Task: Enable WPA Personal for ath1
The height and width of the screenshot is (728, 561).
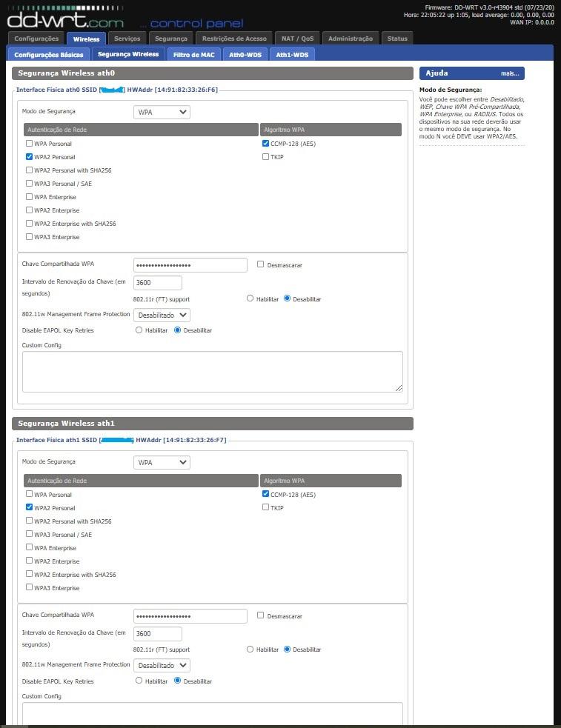Action: click(29, 494)
